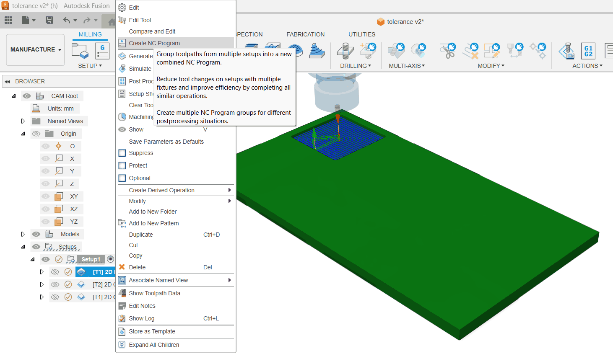
Task: Select the Origin point O icon
Action: [58, 146]
